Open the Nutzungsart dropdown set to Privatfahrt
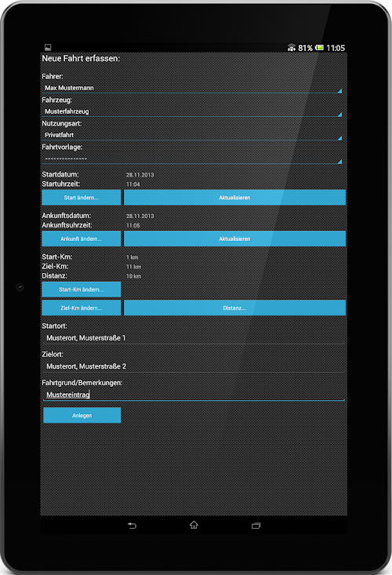The image size is (392, 575). [x=193, y=135]
